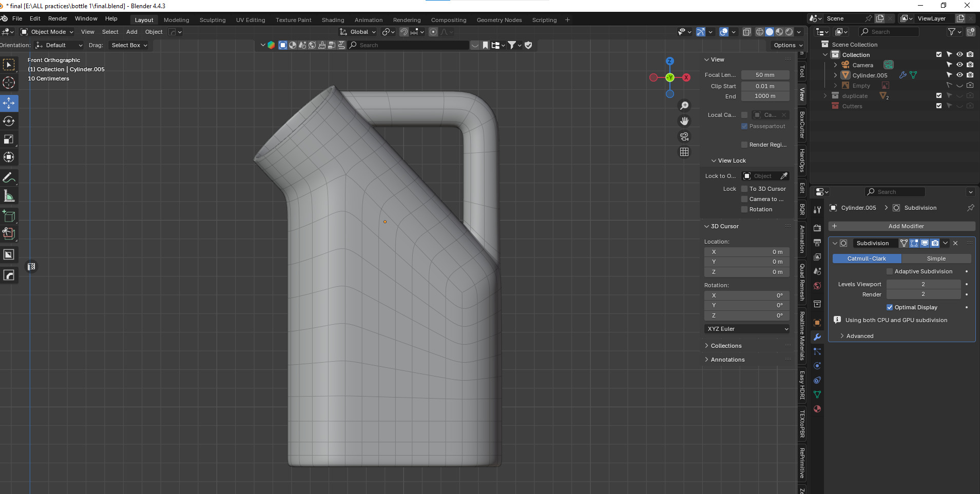Screen dimensions: 980x494
Task: Select the Select Box tool in the toolbar
Action: [9, 65]
